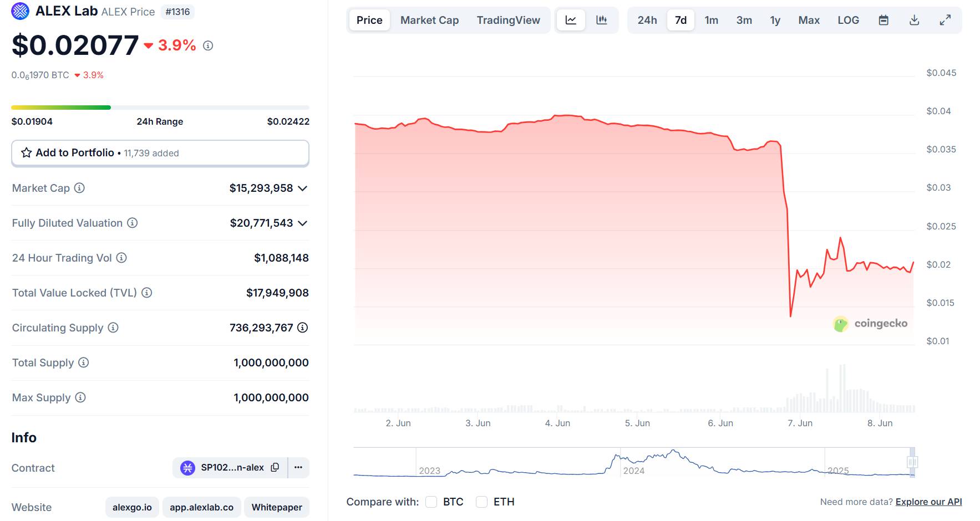Click the star icon in Add to Portfolio
Image resolution: width=980 pixels, height=521 pixels.
(x=26, y=152)
